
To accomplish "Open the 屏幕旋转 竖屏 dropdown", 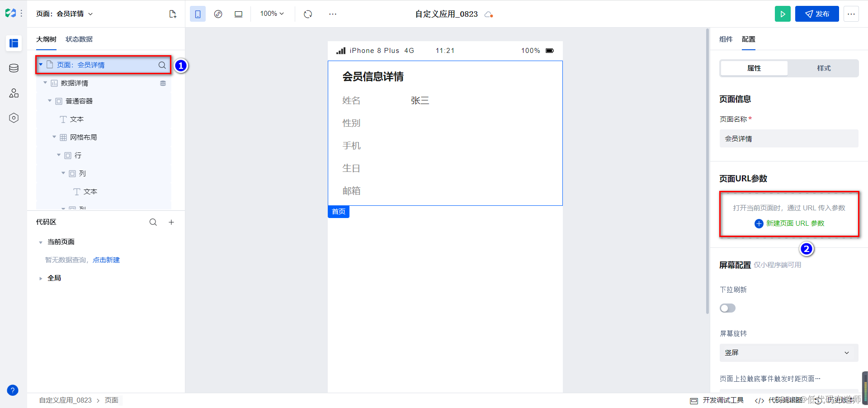I will (789, 353).
